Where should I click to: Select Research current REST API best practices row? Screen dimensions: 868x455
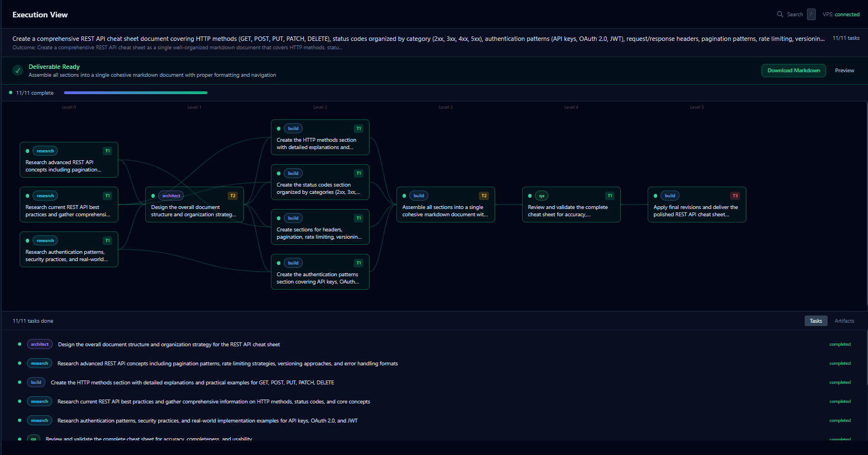tap(434, 402)
